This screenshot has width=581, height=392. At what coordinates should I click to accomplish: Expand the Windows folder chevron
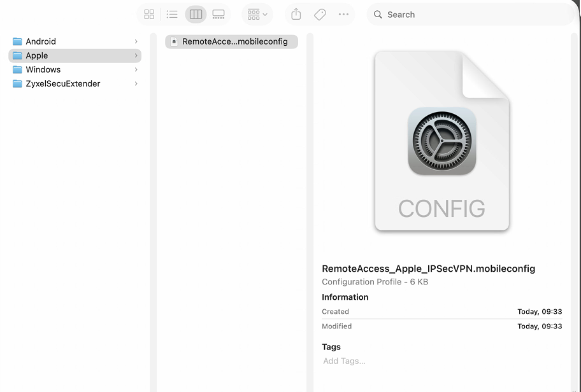136,69
